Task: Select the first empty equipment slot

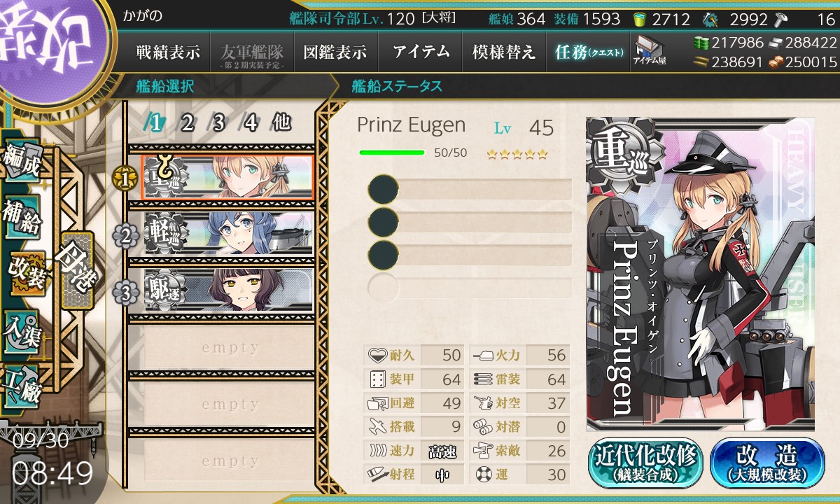Action: (470, 190)
